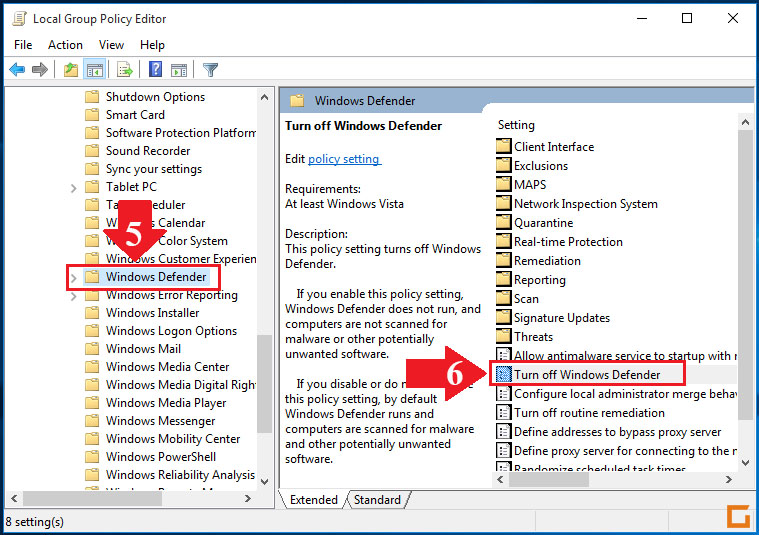
Task: Click tree pane horizontal scroll-left arrow
Action: point(14,498)
